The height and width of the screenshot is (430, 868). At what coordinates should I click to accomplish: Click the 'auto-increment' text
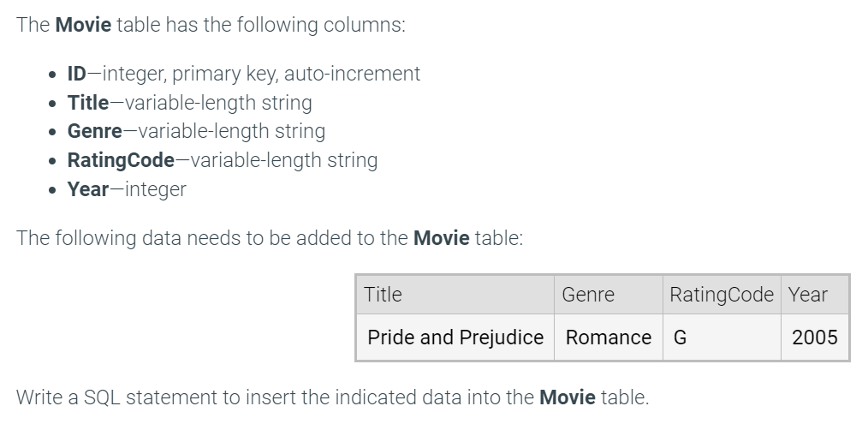pyautogui.click(x=352, y=74)
